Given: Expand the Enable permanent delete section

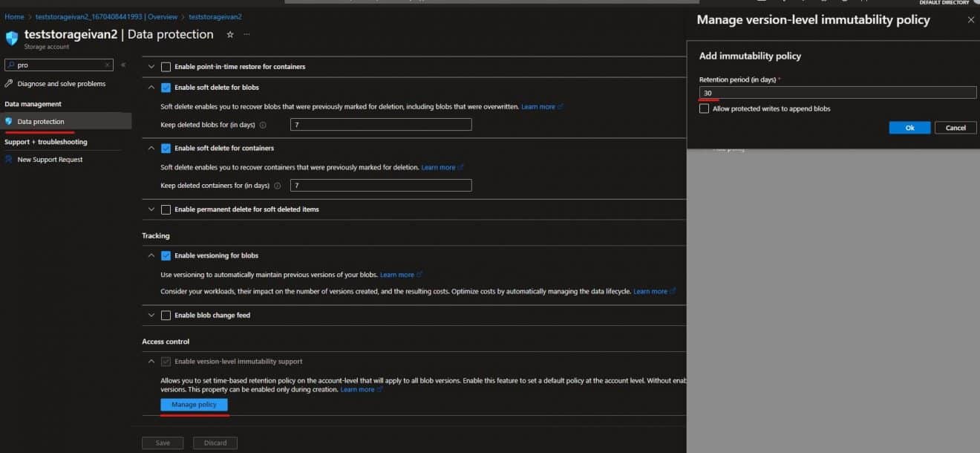Looking at the screenshot, I should pos(151,209).
